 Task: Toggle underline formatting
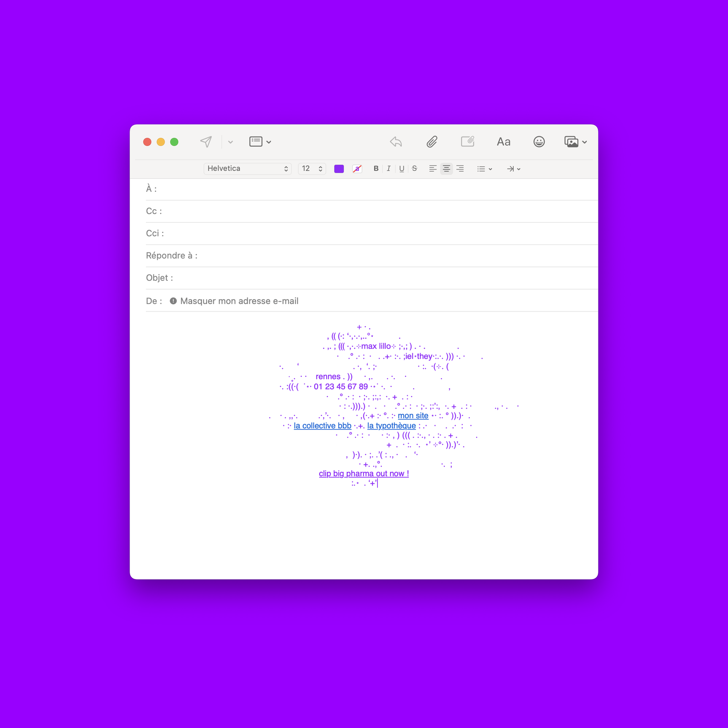(402, 169)
